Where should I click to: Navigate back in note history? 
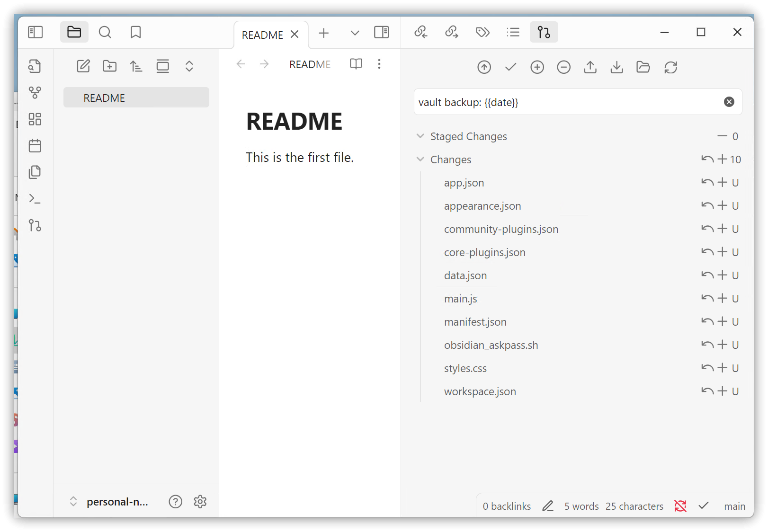tap(241, 64)
